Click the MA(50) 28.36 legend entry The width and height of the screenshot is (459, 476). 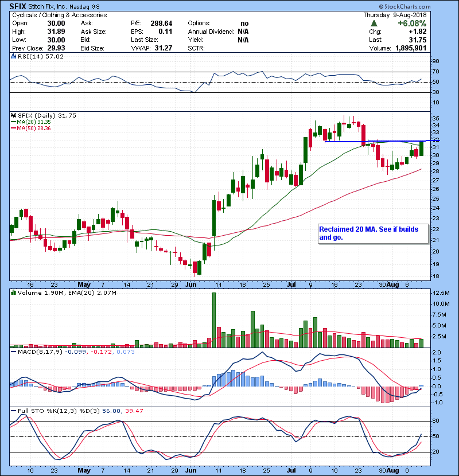[31, 128]
